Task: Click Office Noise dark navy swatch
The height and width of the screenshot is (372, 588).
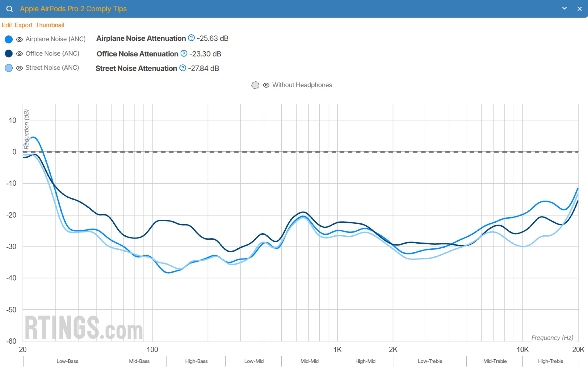Action: click(x=9, y=53)
